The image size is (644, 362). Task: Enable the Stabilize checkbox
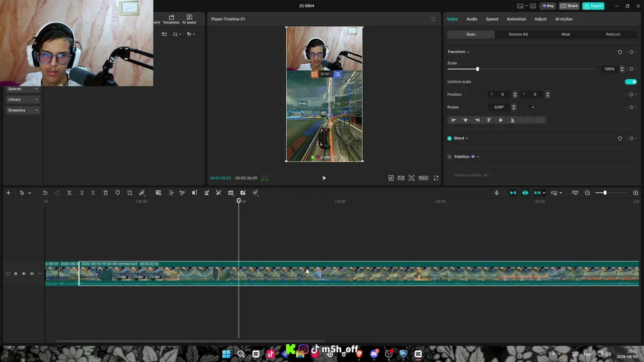coord(450,157)
